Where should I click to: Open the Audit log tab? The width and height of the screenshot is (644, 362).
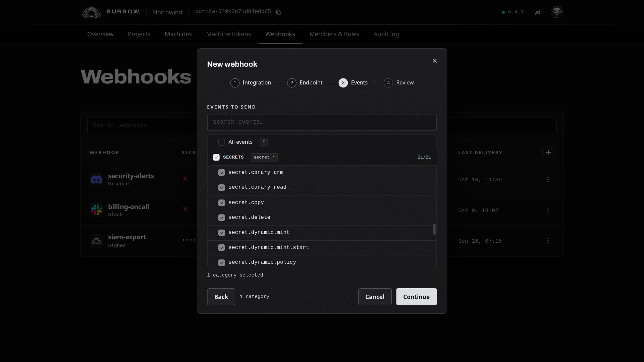tap(386, 34)
